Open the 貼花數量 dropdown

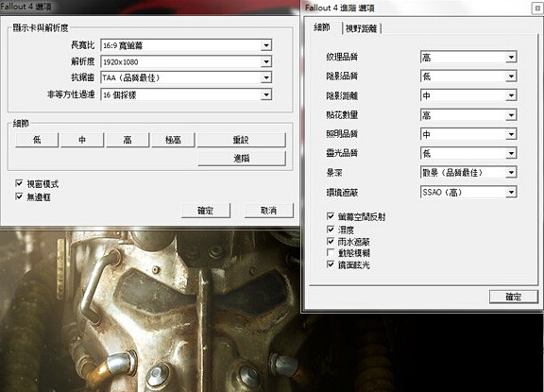point(468,115)
